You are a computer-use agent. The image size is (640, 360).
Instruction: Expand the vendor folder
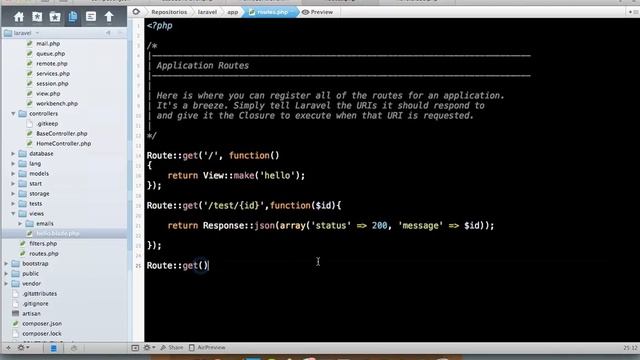pos(6,284)
